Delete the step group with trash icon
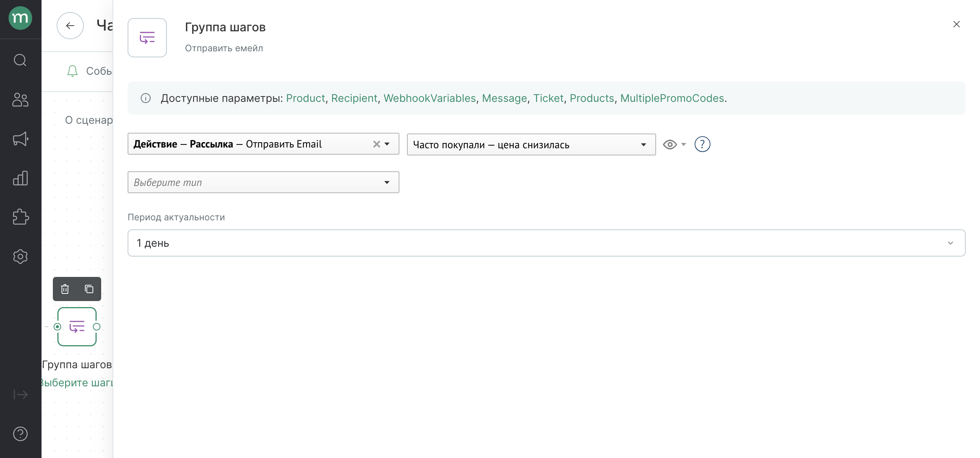 pos(65,289)
